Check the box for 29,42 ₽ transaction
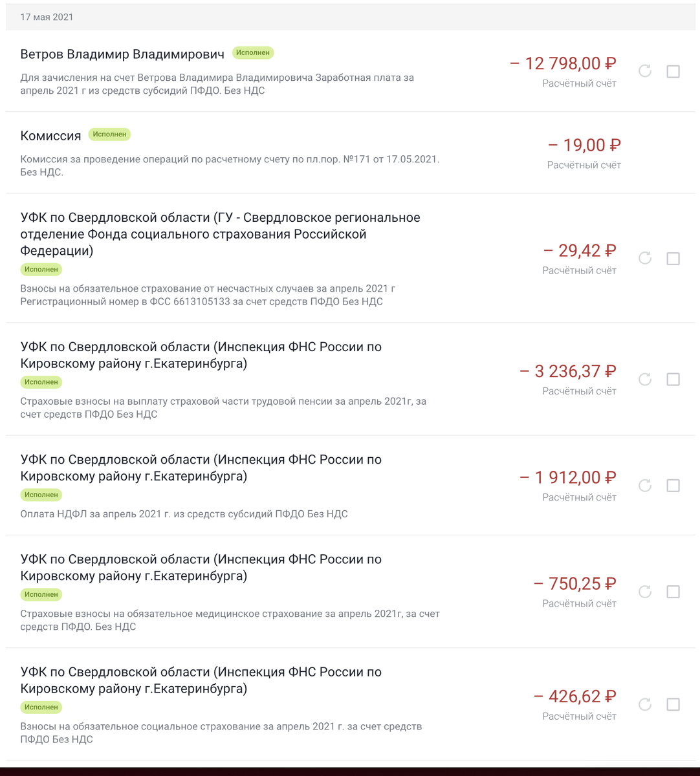The height and width of the screenshot is (776, 700). pyautogui.click(x=673, y=259)
